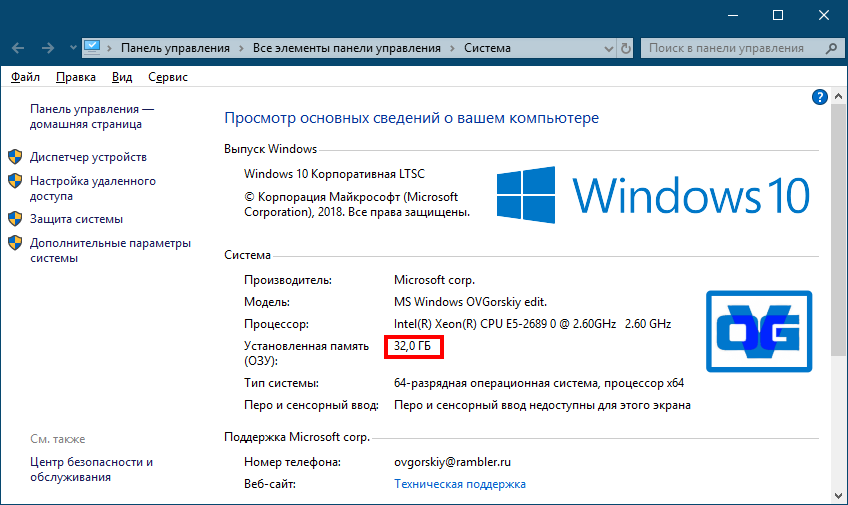Image resolution: width=848 pixels, height=505 pixels.
Task: Click scrollbar up arrow
Action: [838, 97]
